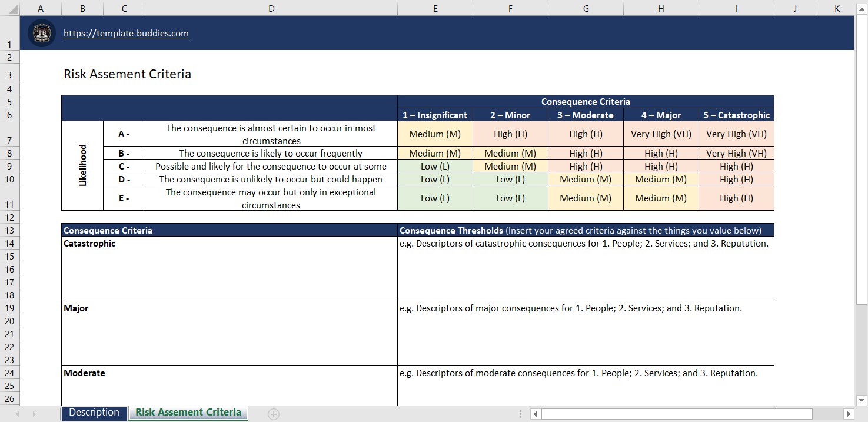
Task: Select column header E
Action: tap(435, 8)
